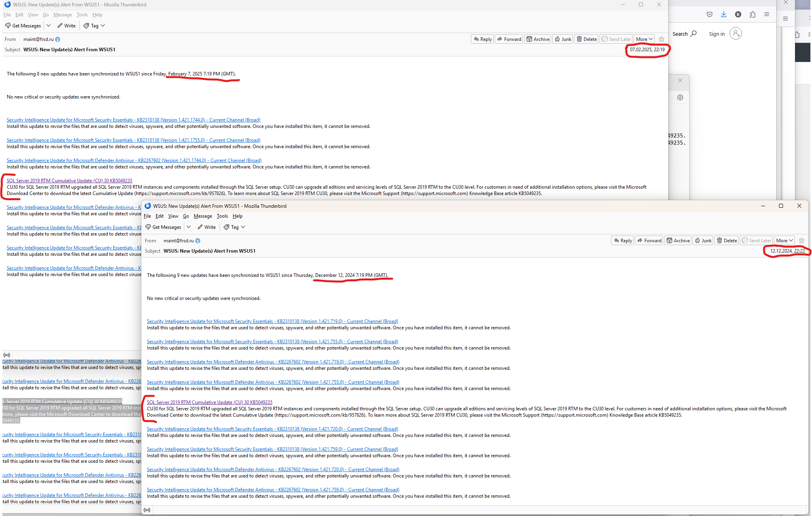Expand Get Messages arrow in front window
812x516 pixels.
[x=189, y=227]
